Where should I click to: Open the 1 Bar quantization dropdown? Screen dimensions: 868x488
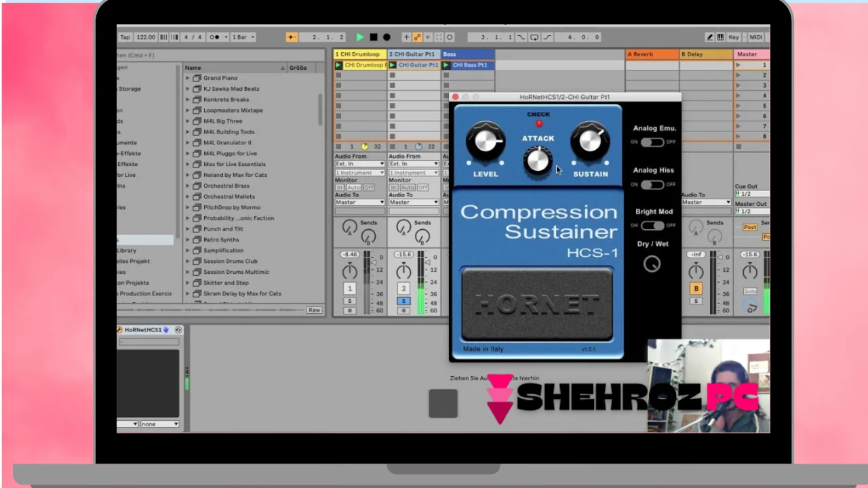click(x=243, y=37)
